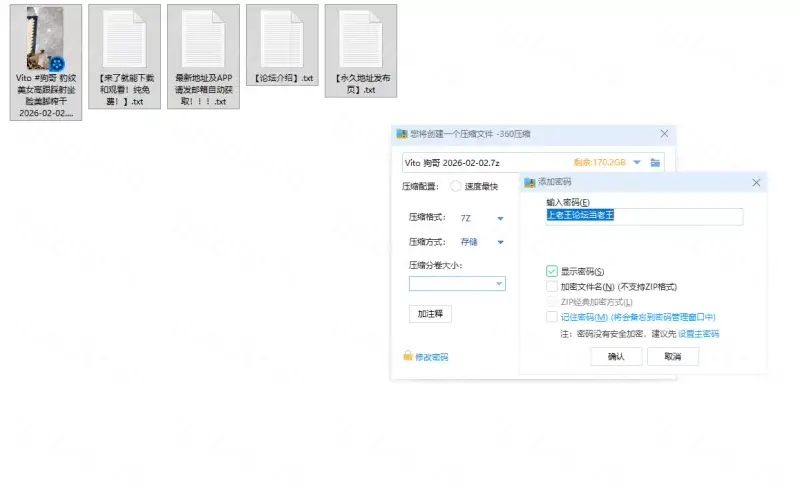
Task: Open the 压缩方式 存储 dropdown
Action: (500, 242)
